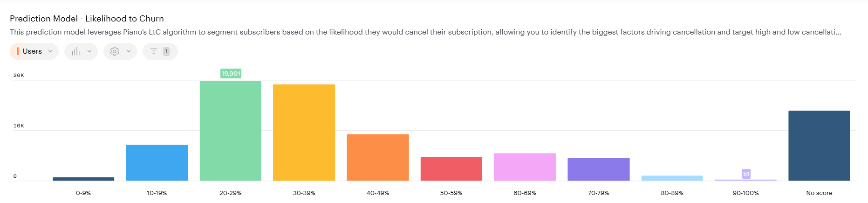This screenshot has width=868, height=203.
Task: Select the pink 60-69% bar
Action: [525, 167]
